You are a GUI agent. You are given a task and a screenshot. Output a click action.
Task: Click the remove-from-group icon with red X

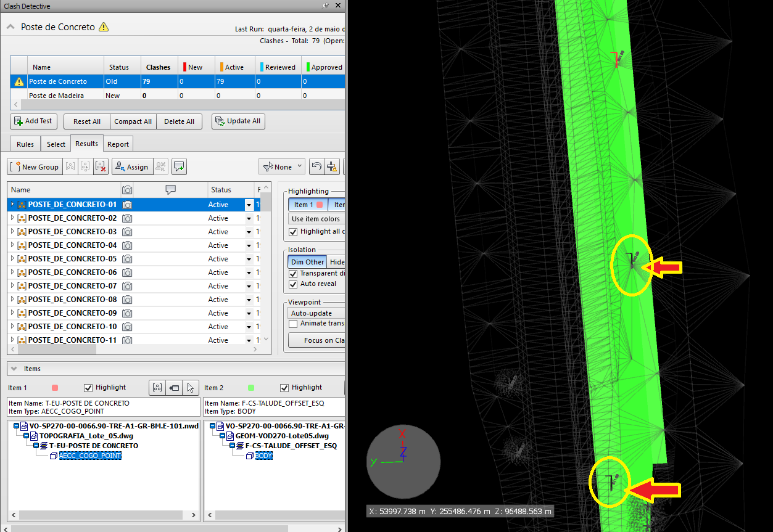101,166
